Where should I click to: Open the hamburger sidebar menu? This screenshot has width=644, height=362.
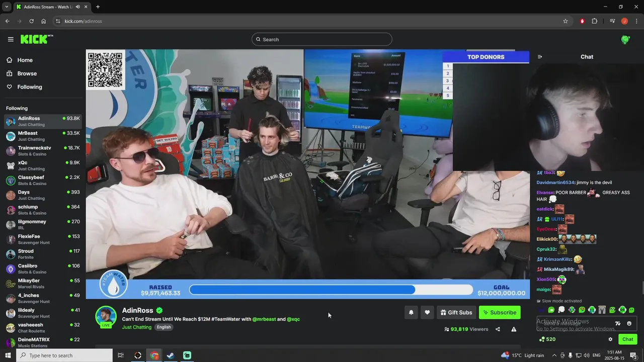(x=11, y=39)
